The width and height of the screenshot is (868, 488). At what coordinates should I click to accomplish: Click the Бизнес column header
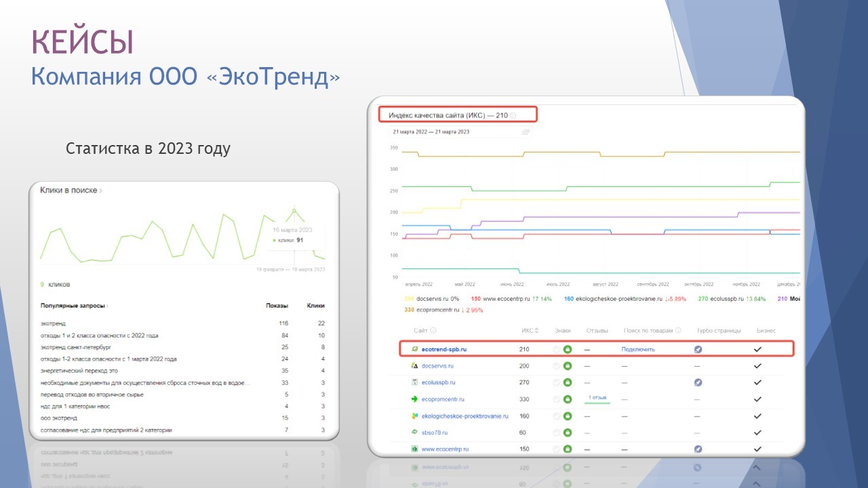(766, 331)
